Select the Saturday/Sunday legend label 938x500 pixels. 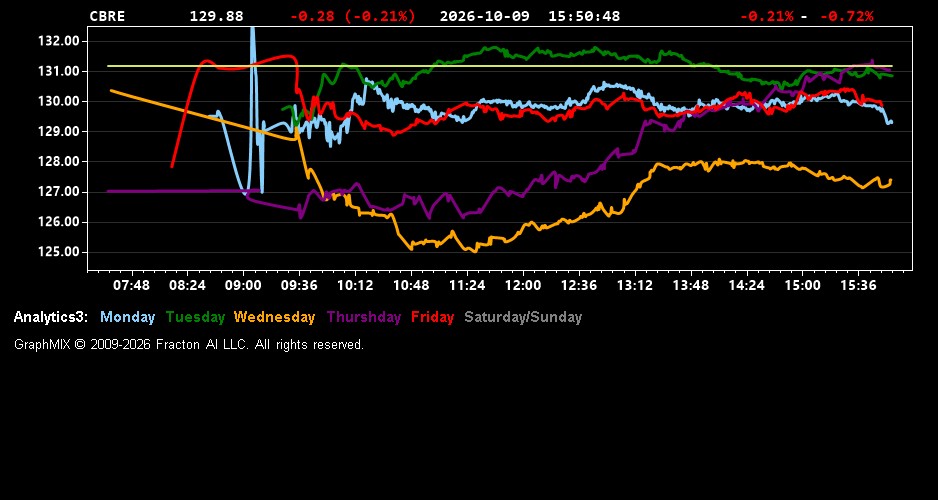coord(523,317)
